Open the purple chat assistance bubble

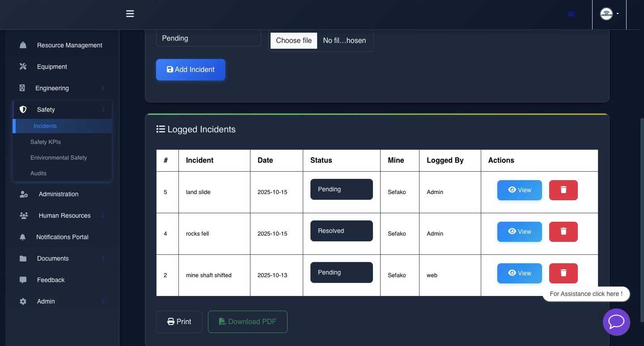coord(616,322)
